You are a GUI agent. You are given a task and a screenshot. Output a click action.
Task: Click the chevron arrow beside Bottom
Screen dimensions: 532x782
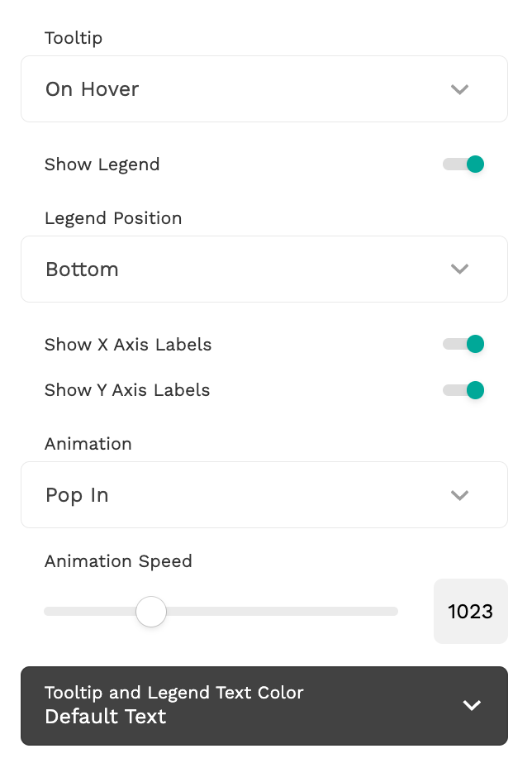tap(459, 269)
